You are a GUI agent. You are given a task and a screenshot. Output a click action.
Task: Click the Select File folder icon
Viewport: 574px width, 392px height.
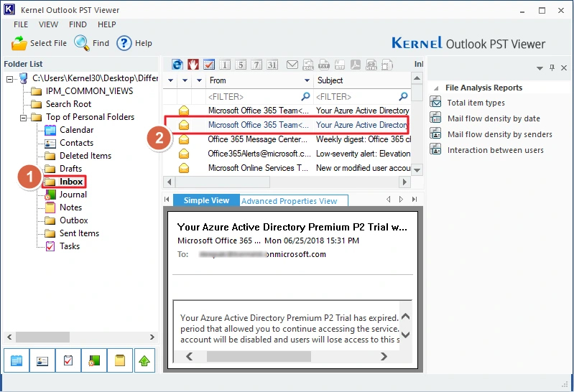19,43
